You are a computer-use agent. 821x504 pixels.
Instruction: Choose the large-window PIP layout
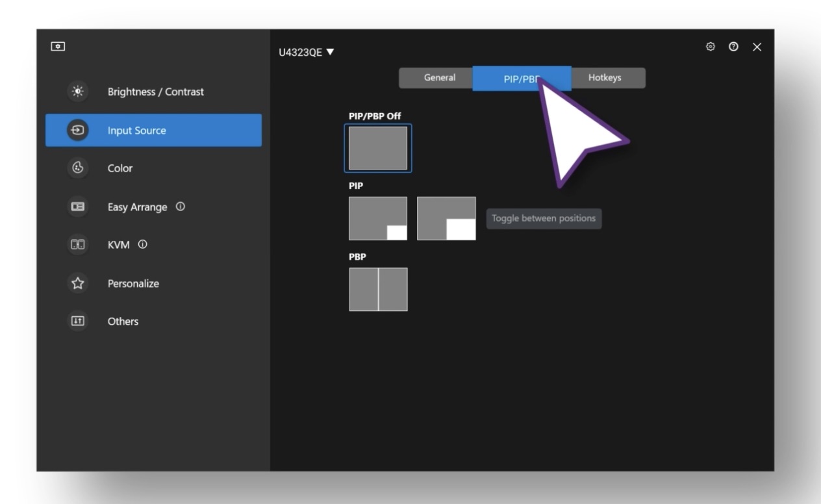coord(446,218)
